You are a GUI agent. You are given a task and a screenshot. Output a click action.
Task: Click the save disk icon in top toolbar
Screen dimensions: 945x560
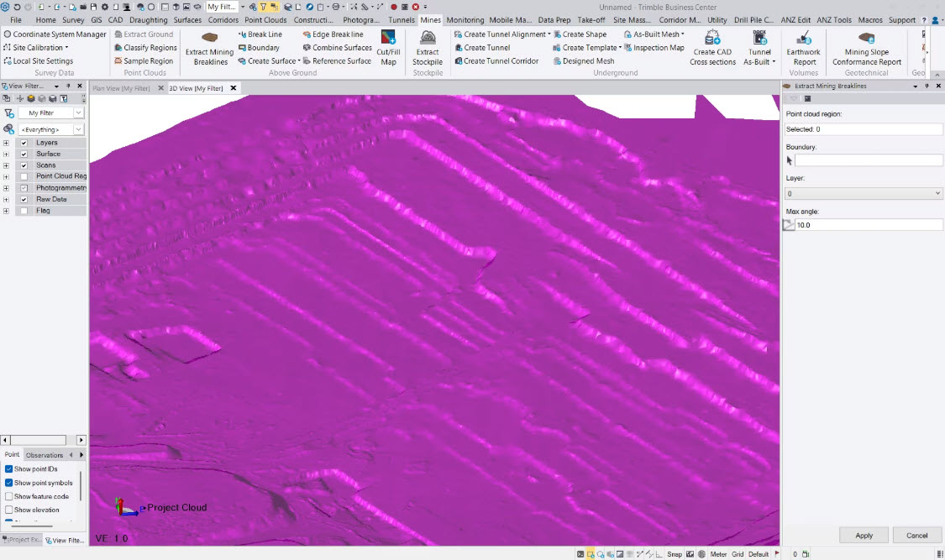tap(93, 7)
